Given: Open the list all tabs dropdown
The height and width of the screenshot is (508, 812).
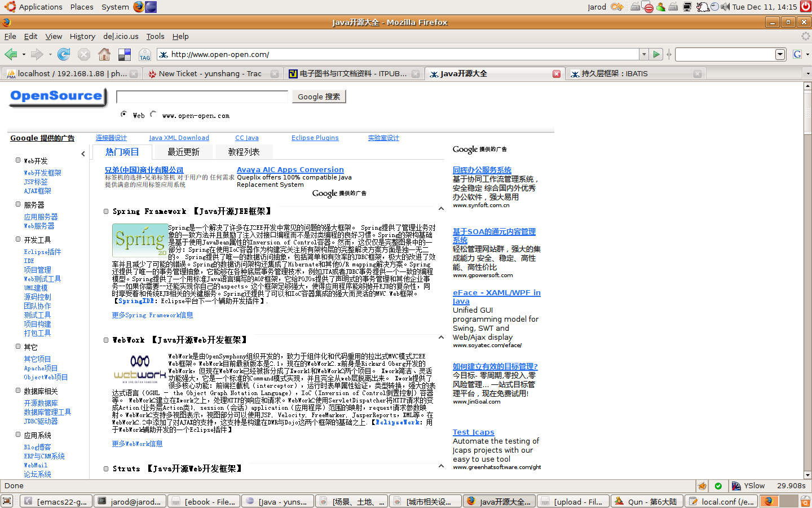Looking at the screenshot, I should point(807,74).
